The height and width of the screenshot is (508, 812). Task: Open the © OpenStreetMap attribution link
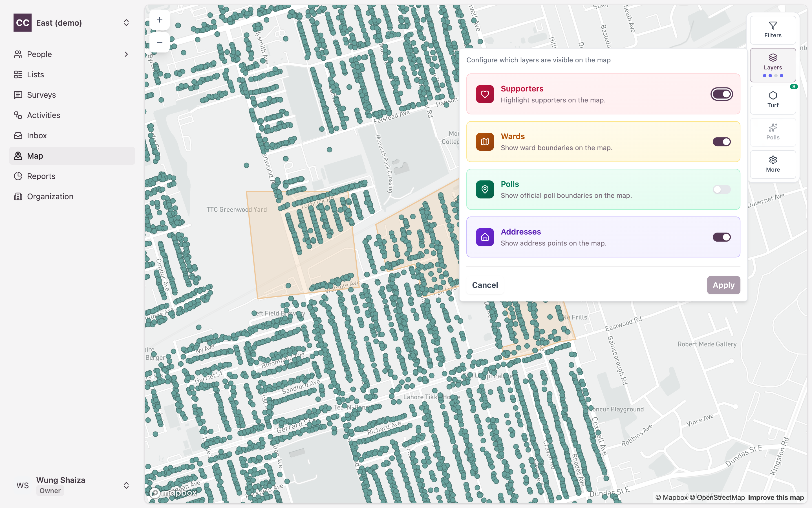[717, 497]
